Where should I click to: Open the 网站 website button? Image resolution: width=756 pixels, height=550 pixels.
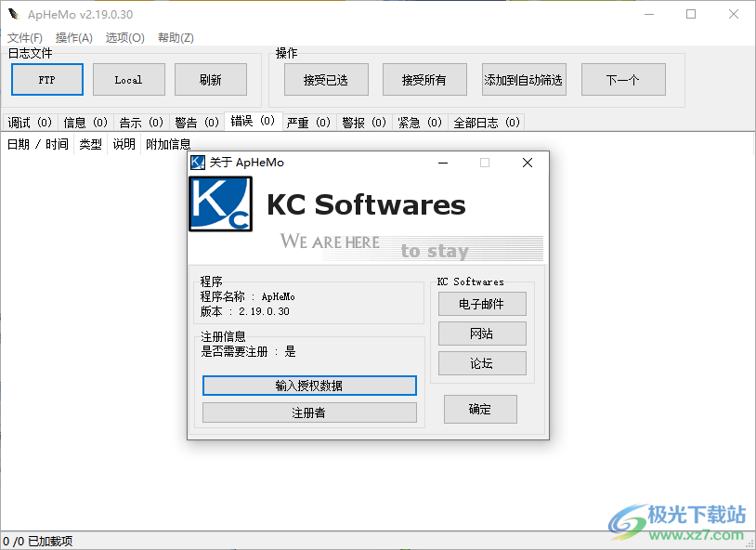[482, 334]
